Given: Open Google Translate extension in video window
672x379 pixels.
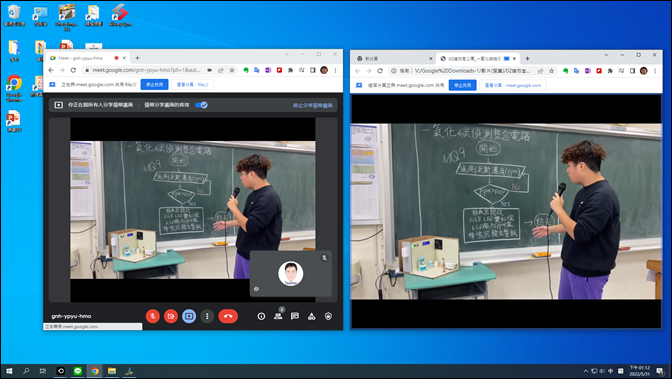Looking at the screenshot, I should click(576, 71).
